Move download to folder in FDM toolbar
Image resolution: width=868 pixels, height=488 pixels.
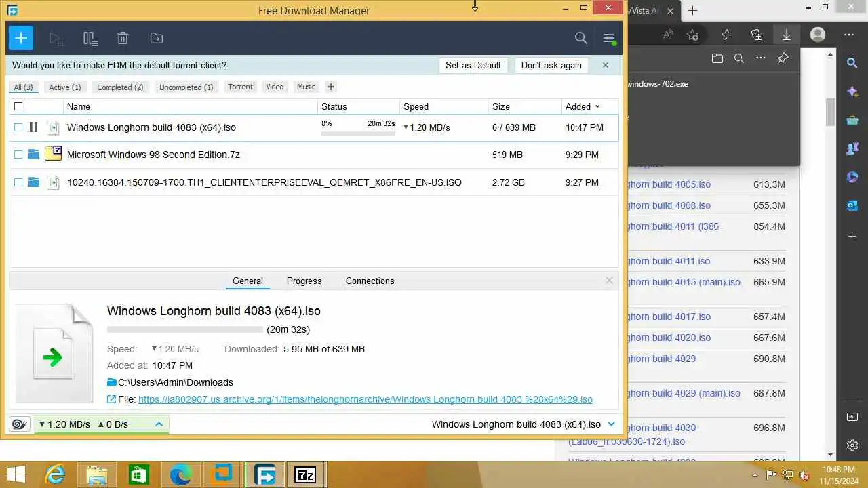point(157,39)
